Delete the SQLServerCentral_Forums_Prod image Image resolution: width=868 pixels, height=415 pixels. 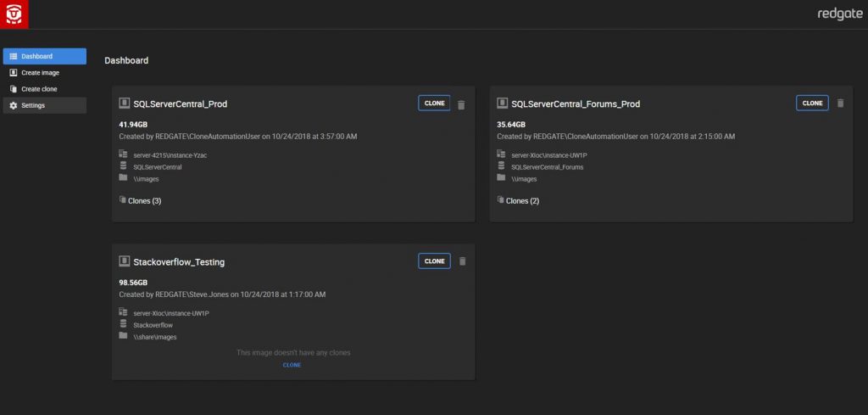coord(840,103)
